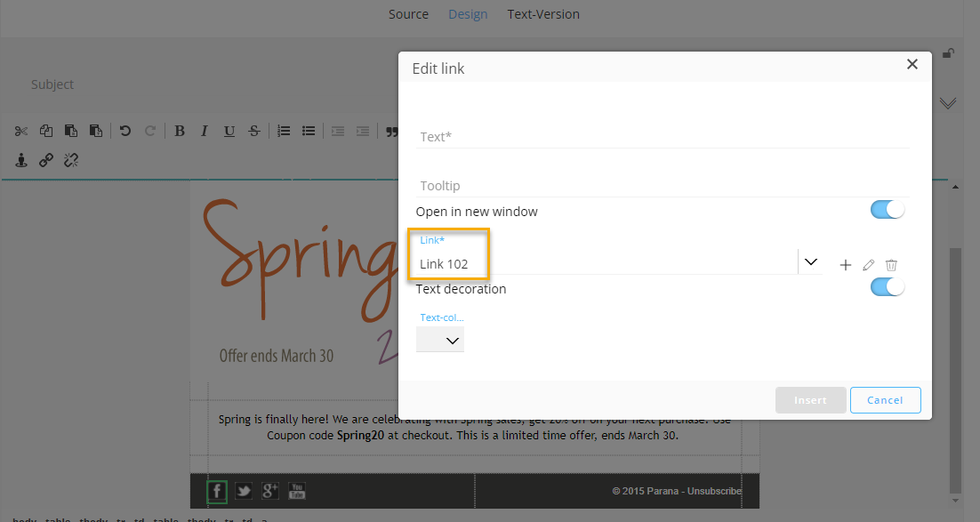
Task: Expand the Link dropdown arrow
Action: tap(810, 262)
